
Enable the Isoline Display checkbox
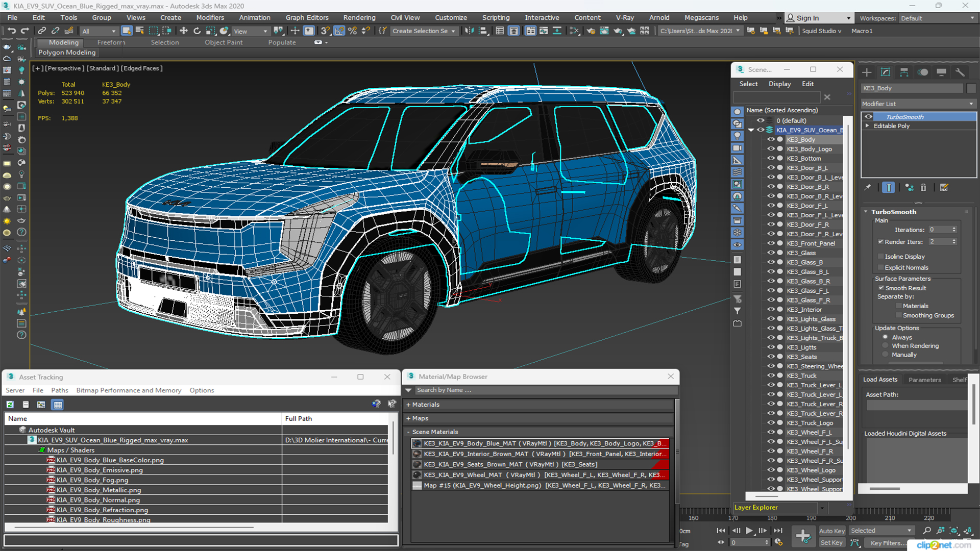pyautogui.click(x=880, y=256)
